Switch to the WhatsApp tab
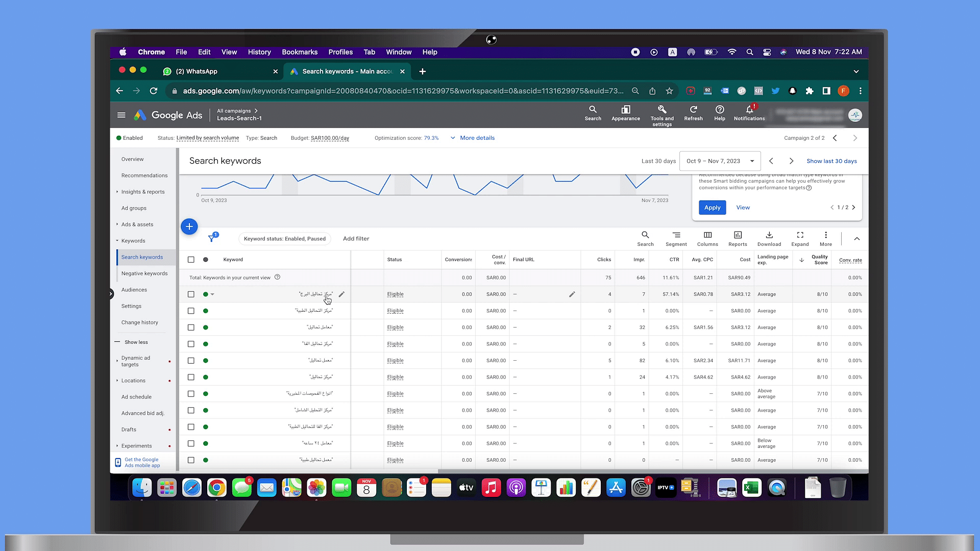 (220, 71)
